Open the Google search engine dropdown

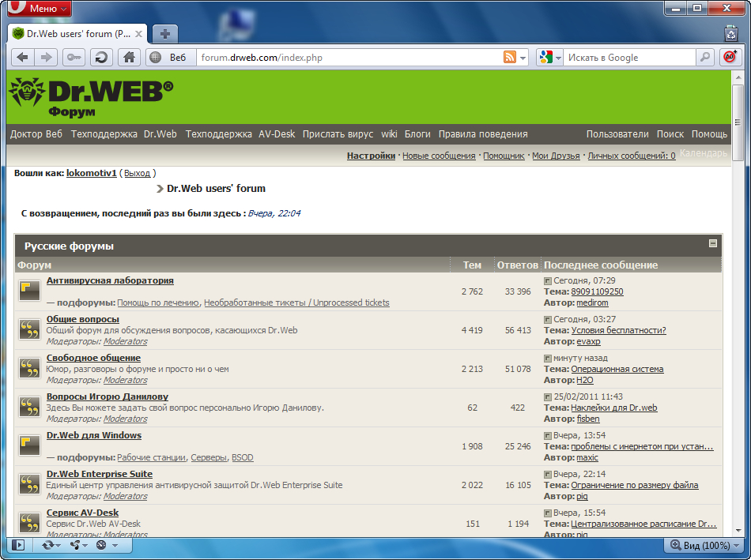coord(549,58)
